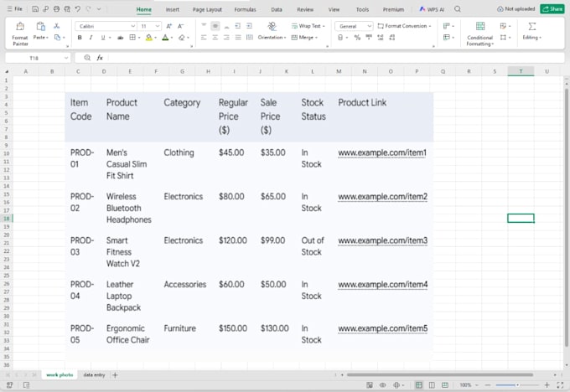Decrease font size with the A- icon

click(x=181, y=26)
